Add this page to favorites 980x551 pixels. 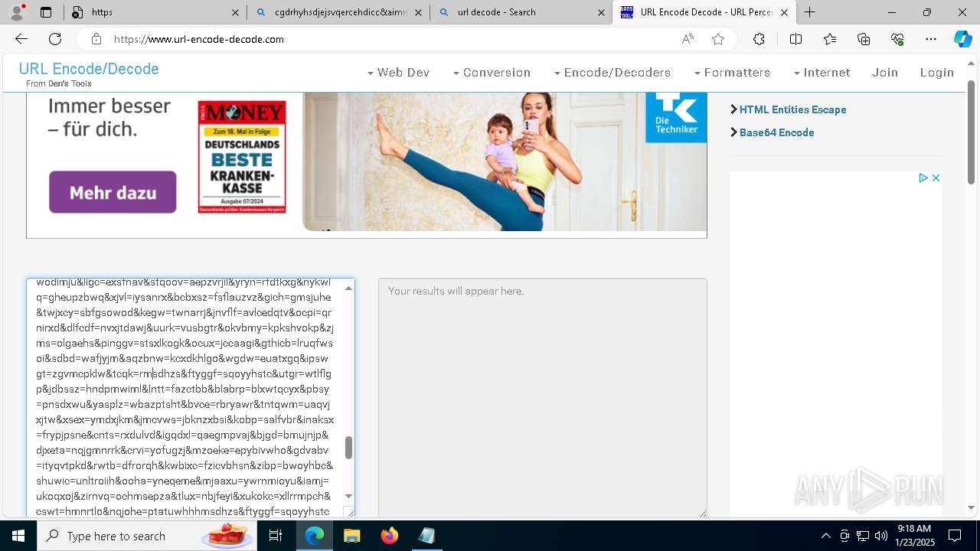pyautogui.click(x=718, y=39)
